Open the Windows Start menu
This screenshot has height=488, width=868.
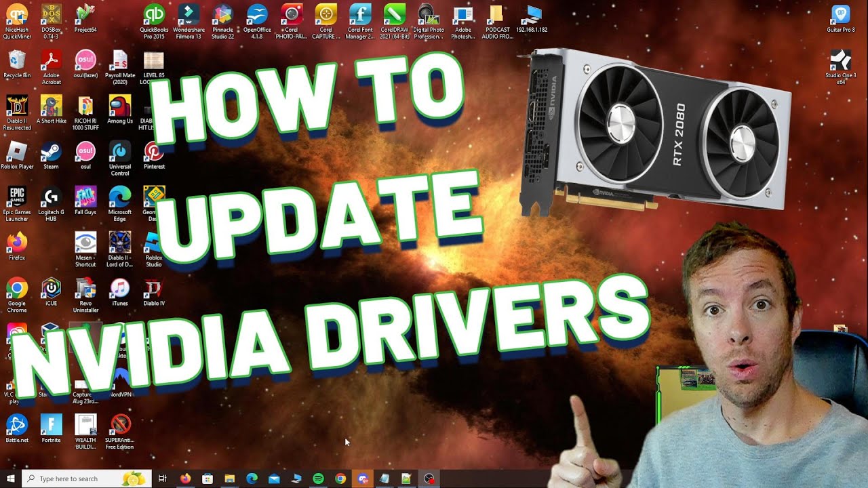tap(10, 479)
